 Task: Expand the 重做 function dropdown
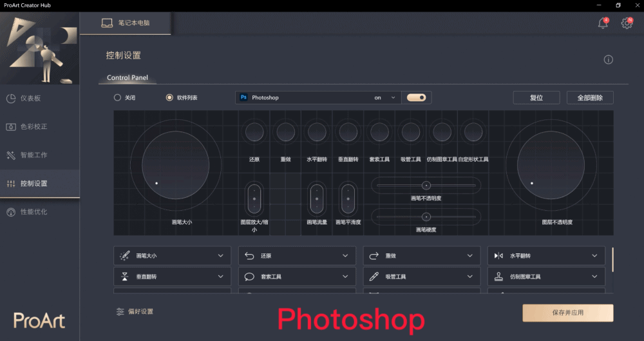tap(422, 255)
